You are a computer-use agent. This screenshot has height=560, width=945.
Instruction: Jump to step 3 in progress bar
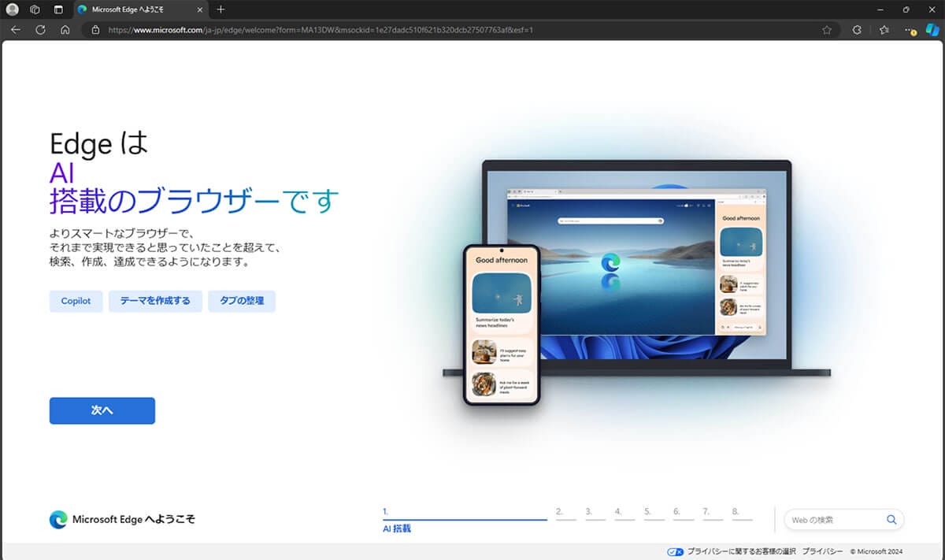595,514
